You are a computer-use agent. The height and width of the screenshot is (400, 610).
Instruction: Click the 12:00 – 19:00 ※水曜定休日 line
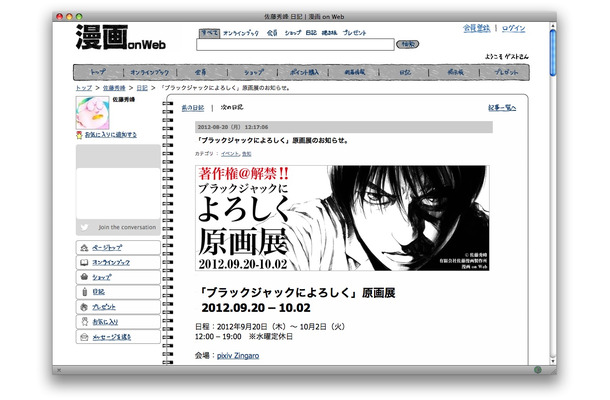(244, 337)
